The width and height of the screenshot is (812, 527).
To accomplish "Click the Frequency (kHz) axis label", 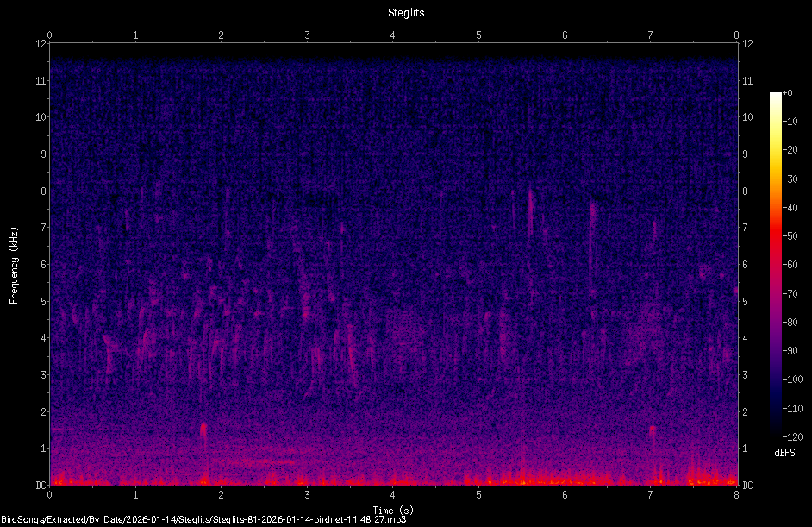I will coord(14,265).
